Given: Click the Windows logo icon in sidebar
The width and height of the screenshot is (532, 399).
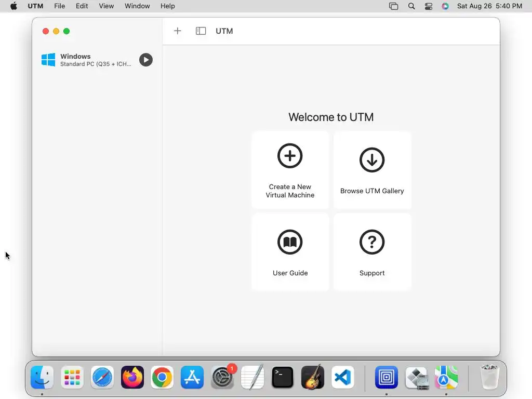Looking at the screenshot, I should tap(48, 60).
